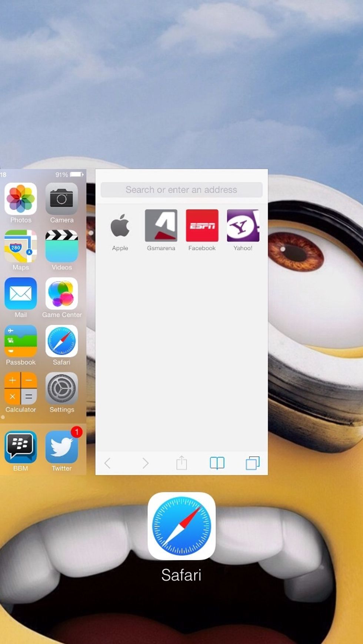Open the Apple favorite in Safari
This screenshot has height=644, width=363.
(x=120, y=225)
